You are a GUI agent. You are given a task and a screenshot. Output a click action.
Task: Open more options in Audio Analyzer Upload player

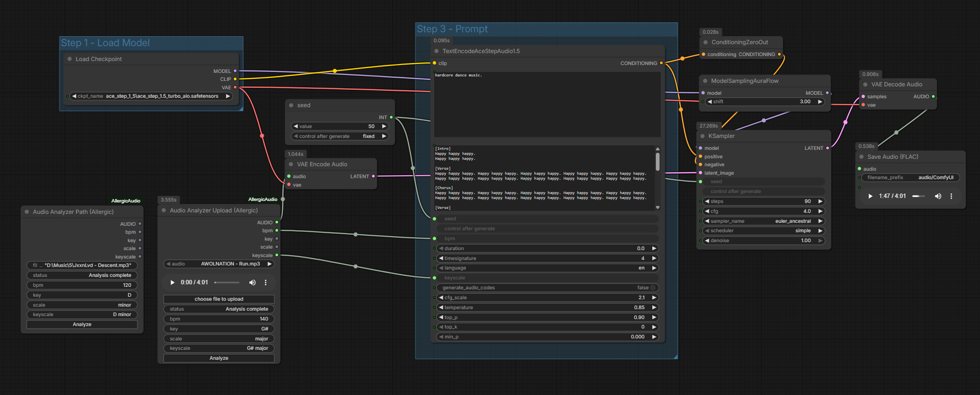266,282
